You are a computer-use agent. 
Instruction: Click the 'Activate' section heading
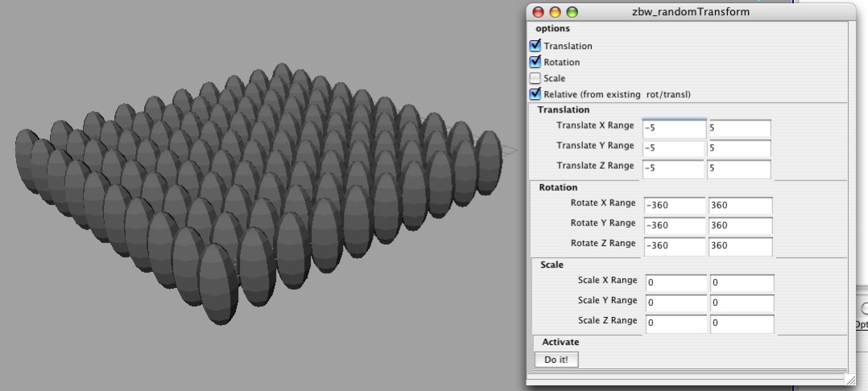(x=560, y=343)
